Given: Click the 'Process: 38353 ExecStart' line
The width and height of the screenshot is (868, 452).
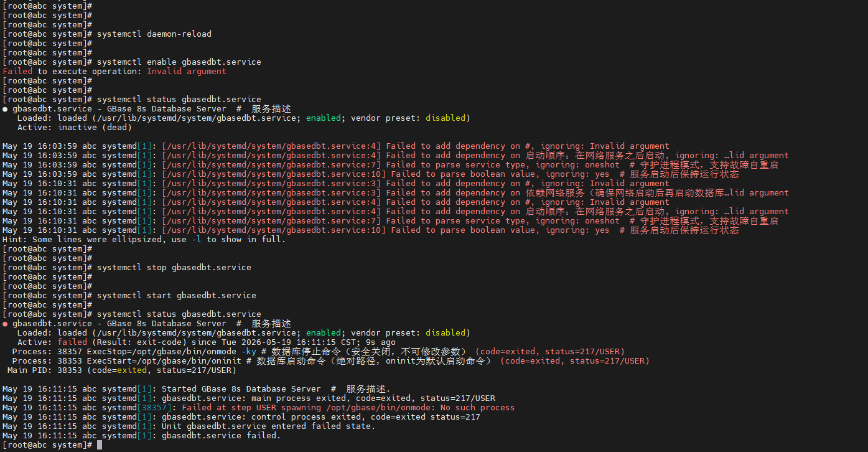Looking at the screenshot, I should coord(331,361).
